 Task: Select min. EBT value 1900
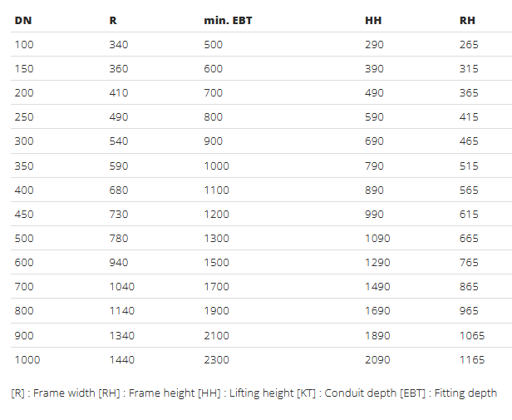click(x=216, y=312)
